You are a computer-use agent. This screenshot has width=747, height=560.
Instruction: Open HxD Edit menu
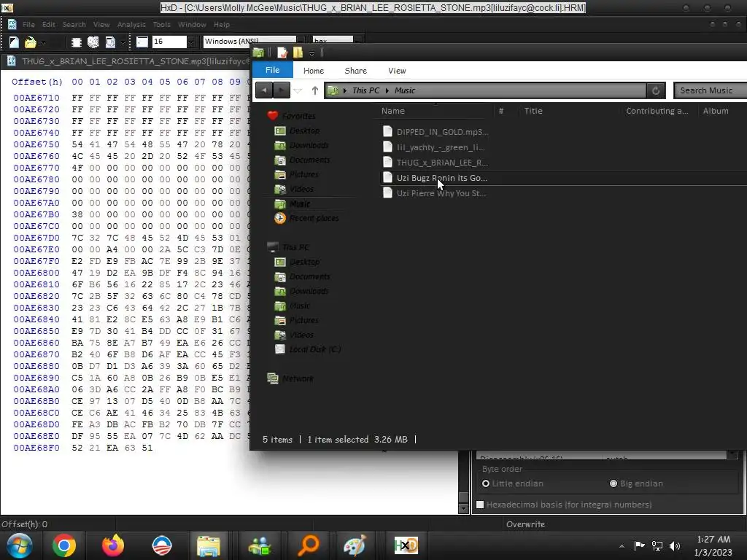(49, 24)
